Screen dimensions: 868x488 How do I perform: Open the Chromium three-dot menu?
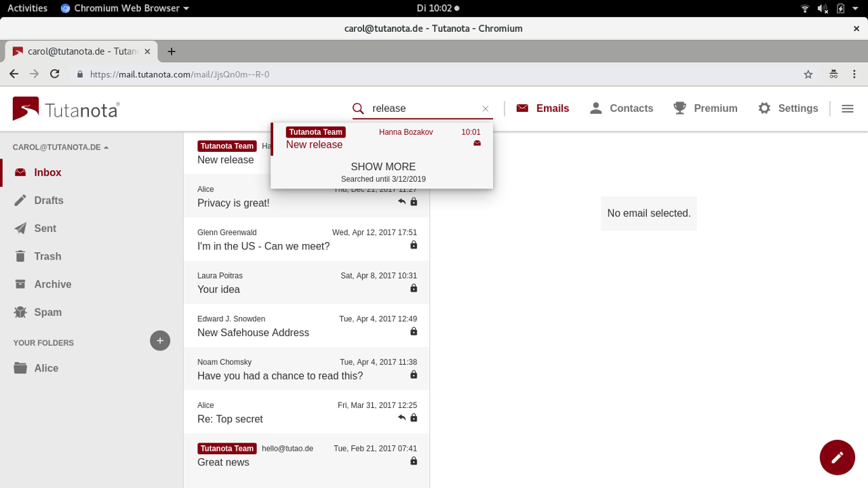(x=856, y=75)
